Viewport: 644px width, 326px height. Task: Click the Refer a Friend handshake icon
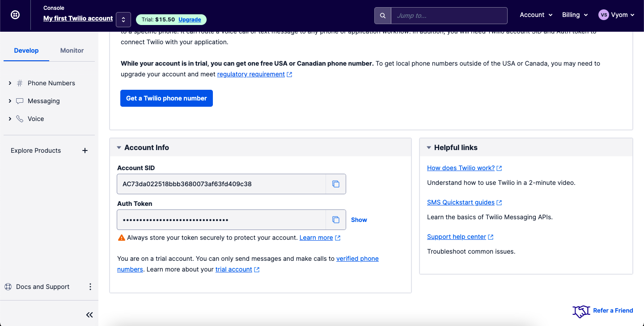581,311
